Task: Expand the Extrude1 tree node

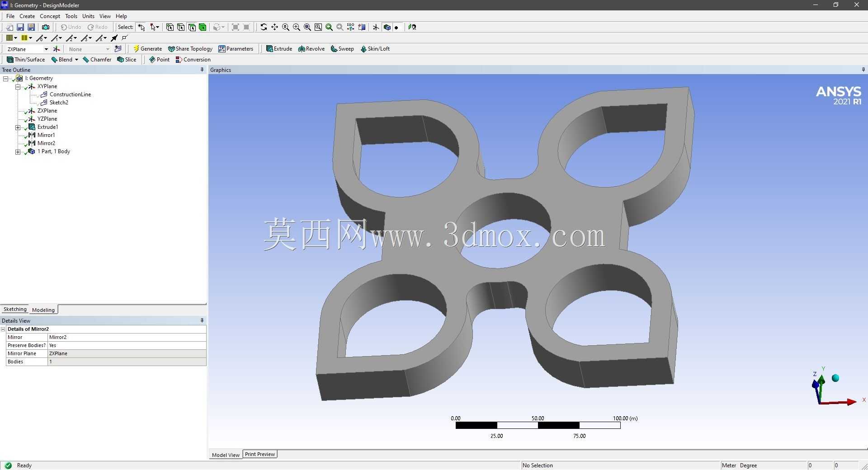Action: pos(18,127)
